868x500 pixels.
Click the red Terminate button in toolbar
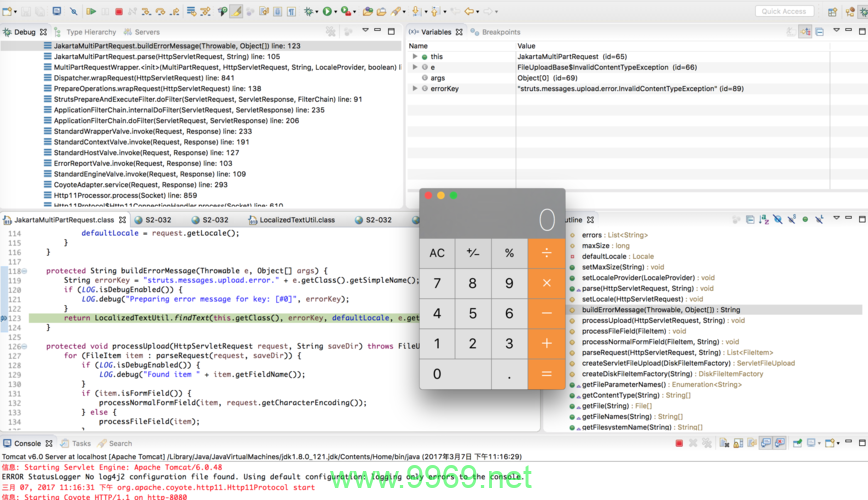tap(119, 12)
